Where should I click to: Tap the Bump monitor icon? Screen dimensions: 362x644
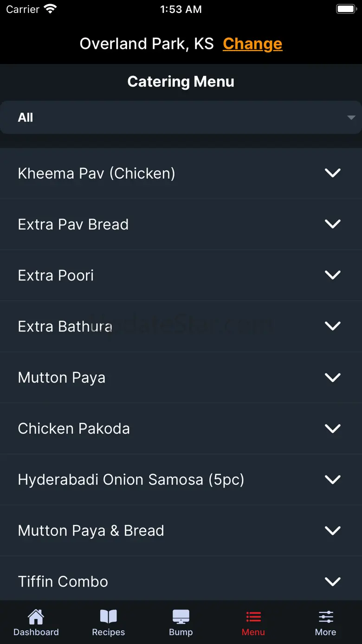coord(181,617)
